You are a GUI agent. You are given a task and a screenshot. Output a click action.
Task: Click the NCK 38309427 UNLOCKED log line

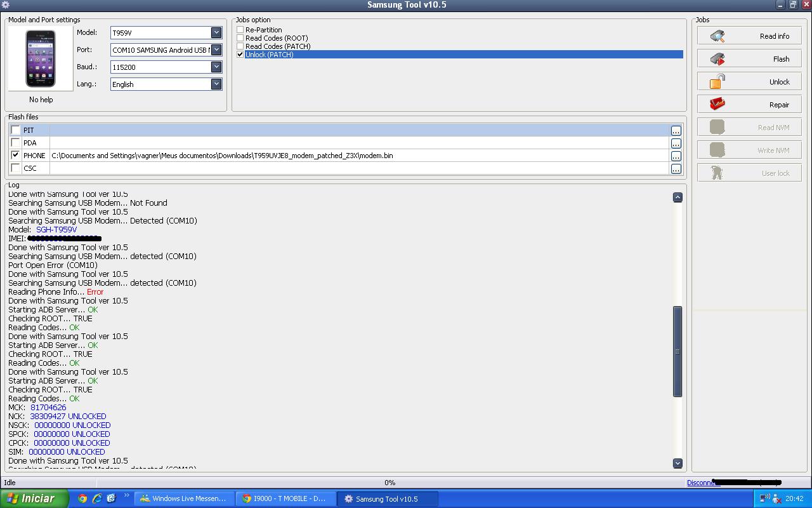(57, 417)
